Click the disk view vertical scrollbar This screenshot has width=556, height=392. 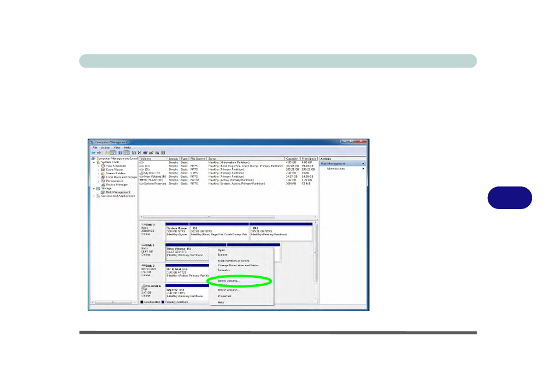(x=315, y=261)
